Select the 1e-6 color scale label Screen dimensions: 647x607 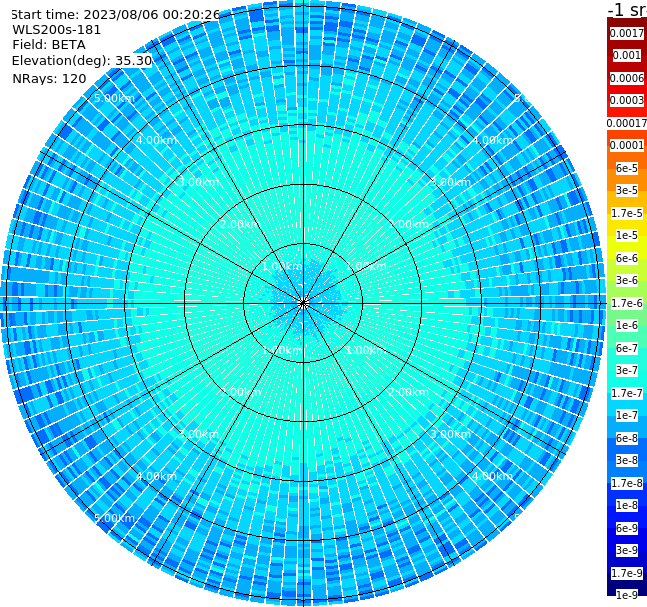coord(627,325)
